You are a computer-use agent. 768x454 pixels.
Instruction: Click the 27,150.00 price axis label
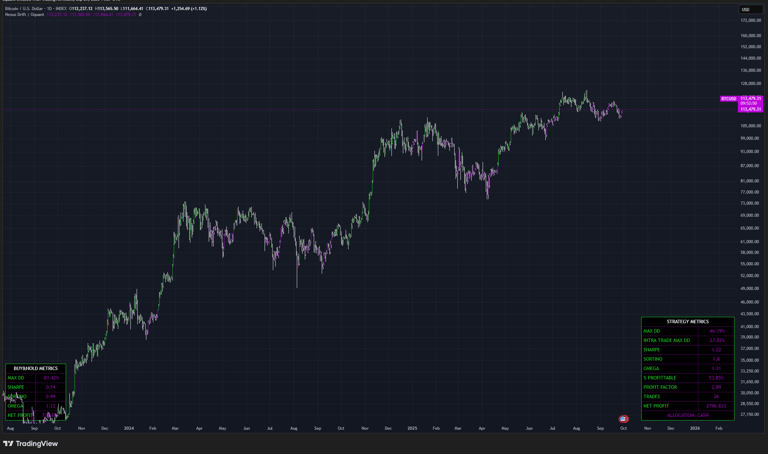[x=751, y=414]
